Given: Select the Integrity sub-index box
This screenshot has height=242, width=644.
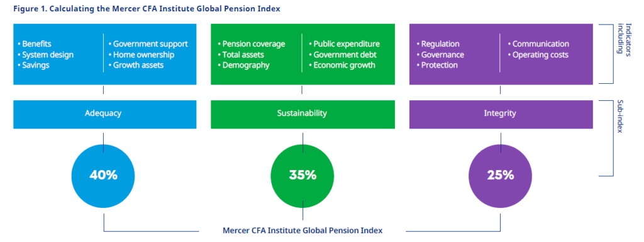Looking at the screenshot, I should 501,112.
